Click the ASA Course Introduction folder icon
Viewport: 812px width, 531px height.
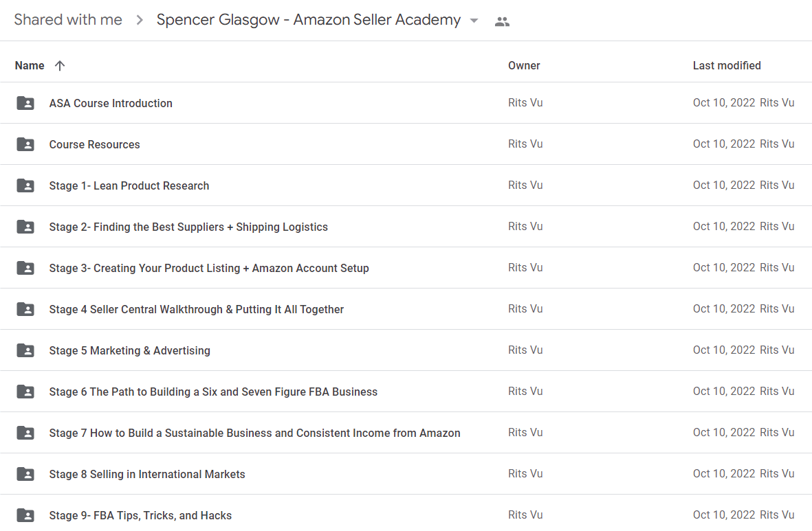pyautogui.click(x=25, y=103)
